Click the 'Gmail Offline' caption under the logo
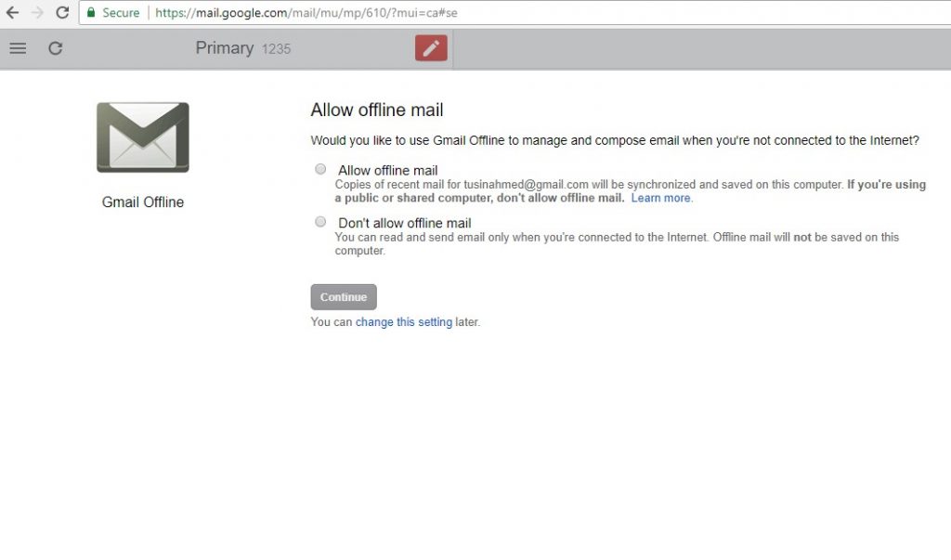Viewport: 951px width, 560px height. [143, 202]
